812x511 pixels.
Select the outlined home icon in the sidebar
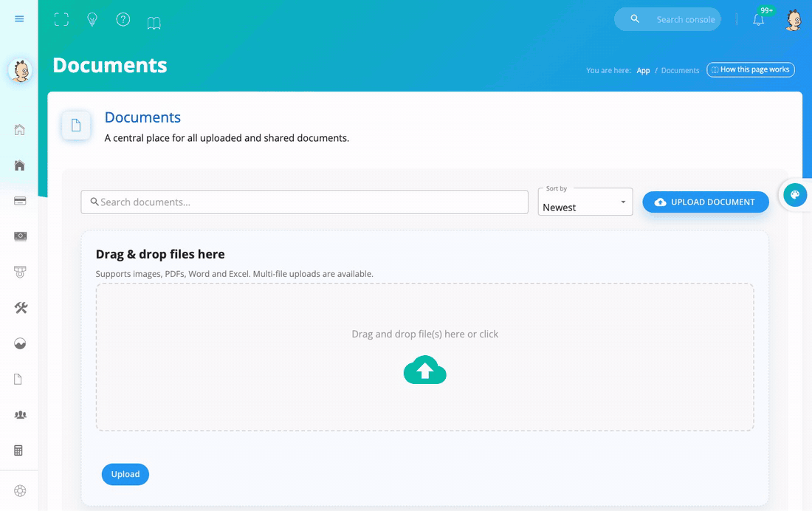[x=20, y=129]
